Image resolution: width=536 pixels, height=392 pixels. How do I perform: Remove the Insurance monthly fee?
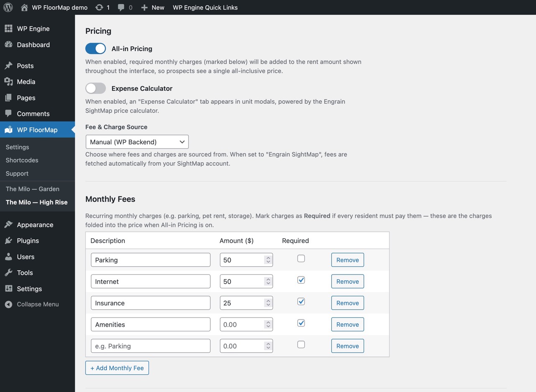coord(347,302)
